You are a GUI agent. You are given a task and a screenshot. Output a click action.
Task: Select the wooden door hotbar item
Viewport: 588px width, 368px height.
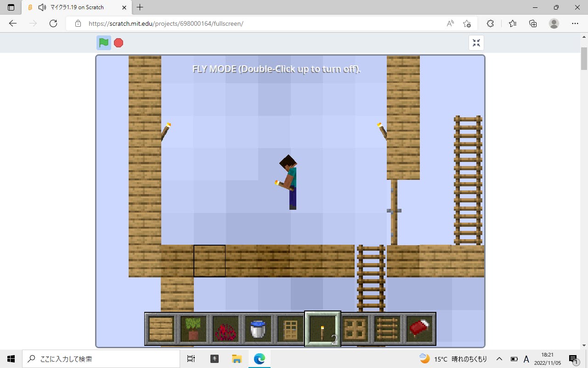290,329
